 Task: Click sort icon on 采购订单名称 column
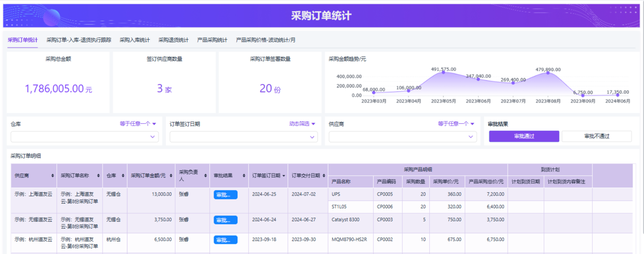click(98, 176)
